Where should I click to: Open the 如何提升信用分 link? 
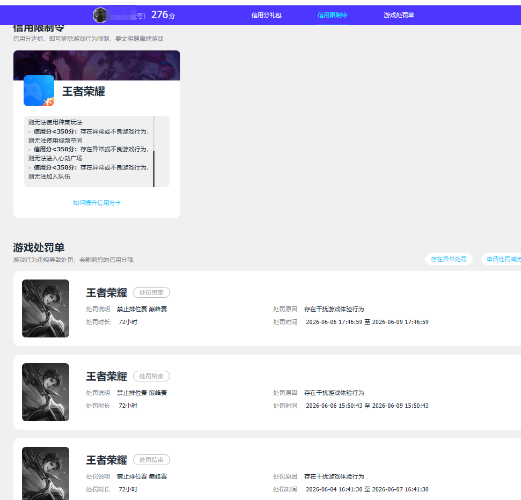[x=96, y=203]
